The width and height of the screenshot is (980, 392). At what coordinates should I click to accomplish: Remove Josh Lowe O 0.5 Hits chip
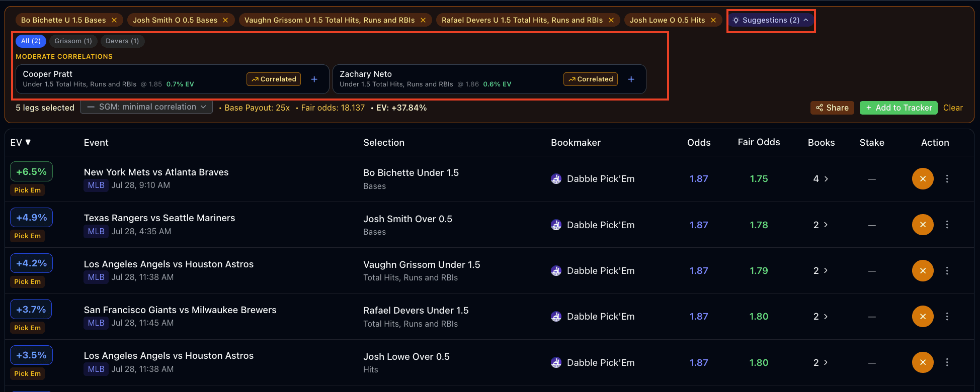(x=713, y=20)
